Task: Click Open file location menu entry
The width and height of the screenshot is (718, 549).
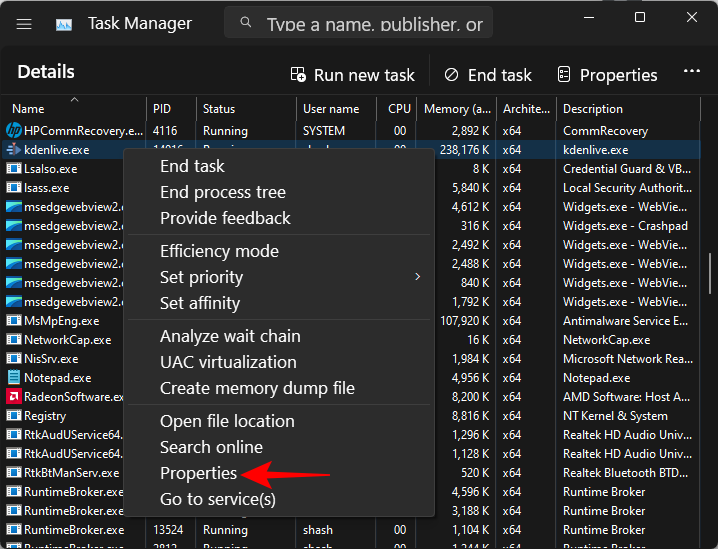Action: point(227,421)
